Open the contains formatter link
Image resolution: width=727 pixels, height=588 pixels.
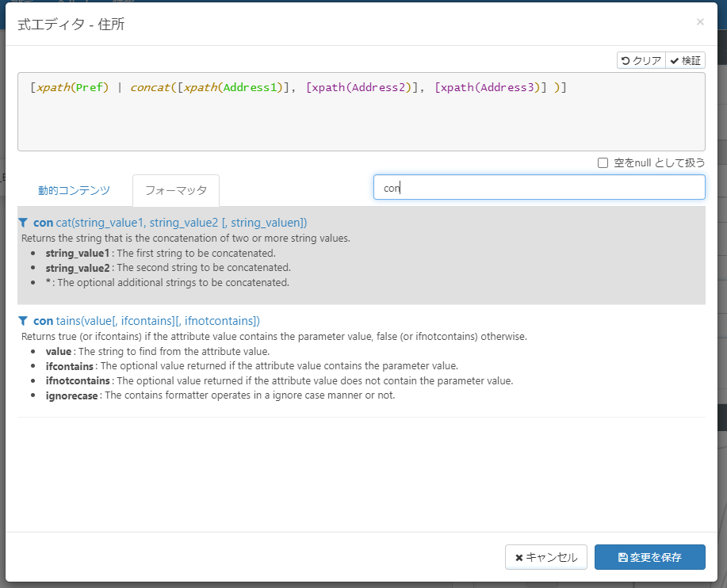pos(147,321)
